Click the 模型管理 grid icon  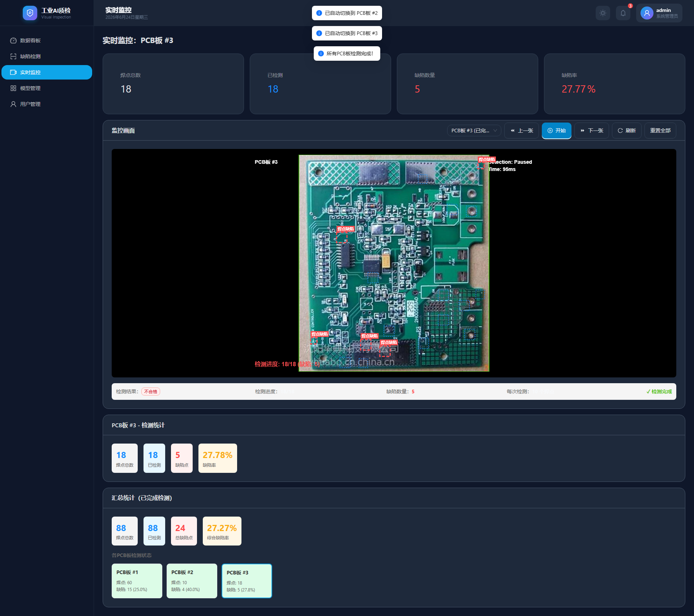13,88
